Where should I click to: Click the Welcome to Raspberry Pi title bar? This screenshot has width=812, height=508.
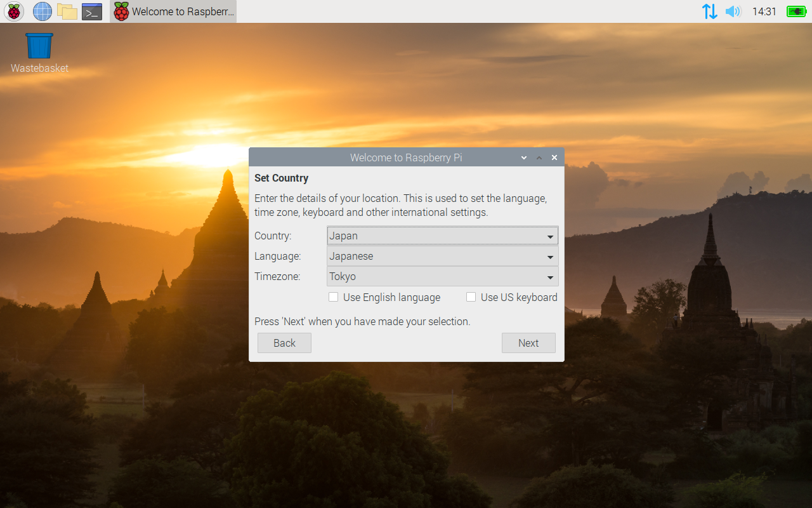click(x=406, y=157)
